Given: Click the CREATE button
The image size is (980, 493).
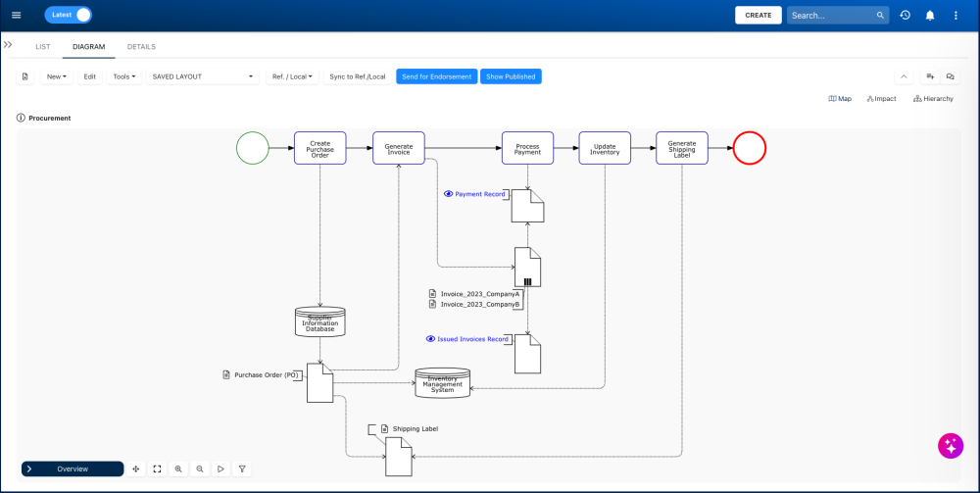Looking at the screenshot, I should click(x=759, y=15).
